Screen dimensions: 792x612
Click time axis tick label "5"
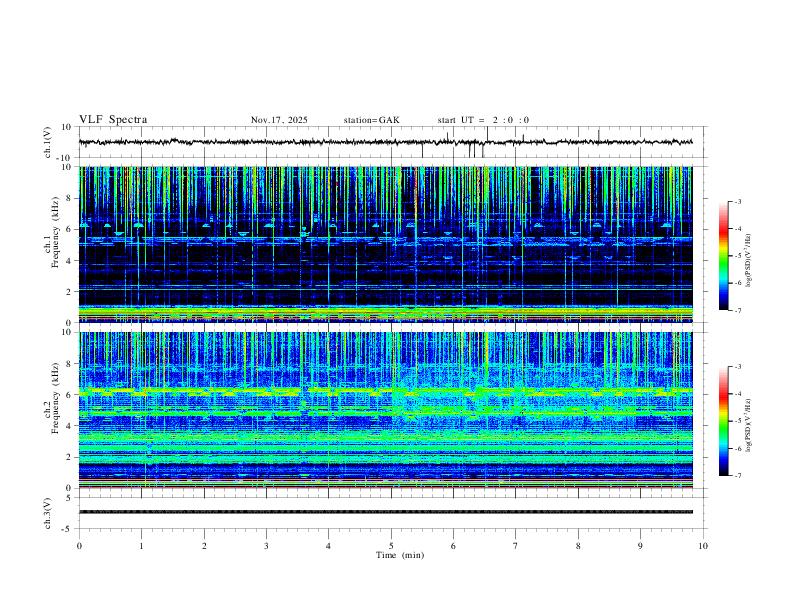[x=391, y=546]
